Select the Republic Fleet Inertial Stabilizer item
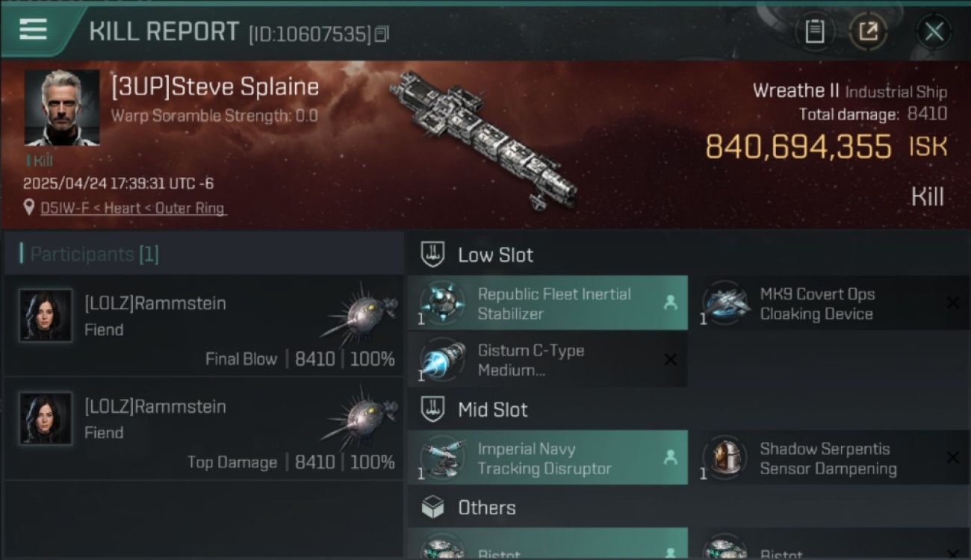The width and height of the screenshot is (971, 560). point(547,303)
